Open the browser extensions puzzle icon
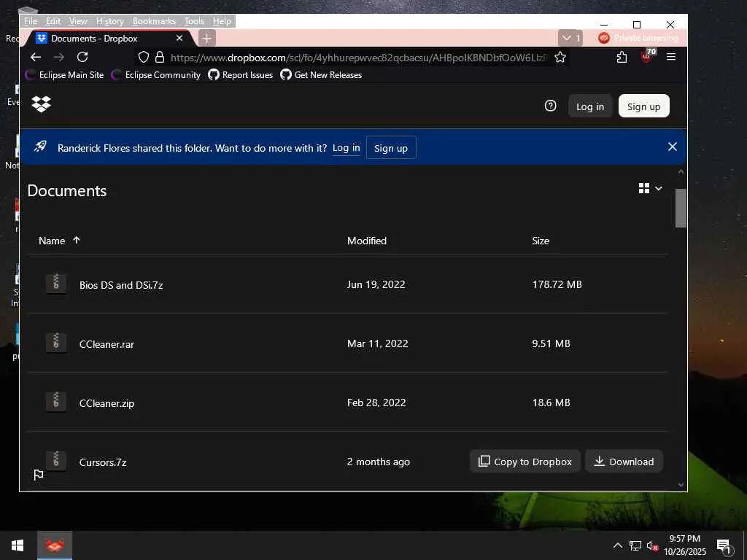The height and width of the screenshot is (560, 747). (x=622, y=57)
